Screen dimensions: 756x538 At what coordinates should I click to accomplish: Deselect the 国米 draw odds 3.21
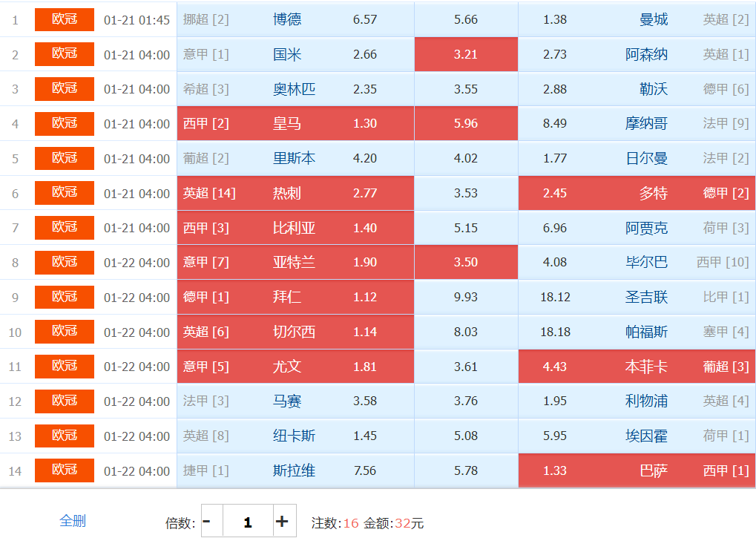coord(466,54)
